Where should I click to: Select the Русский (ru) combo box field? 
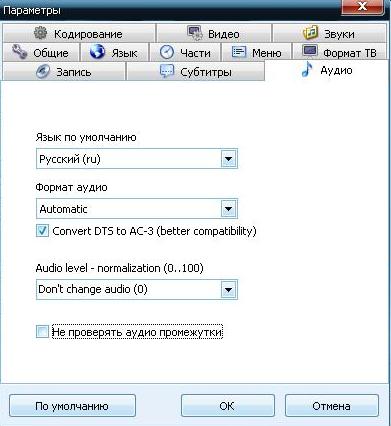coord(137,159)
